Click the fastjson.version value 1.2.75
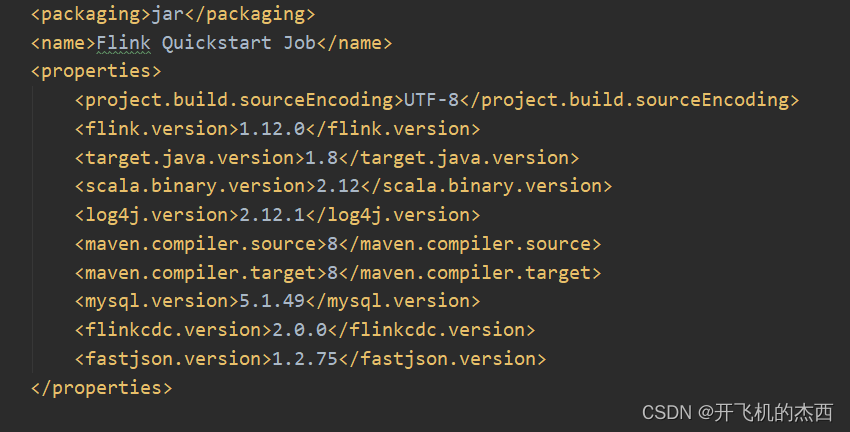The width and height of the screenshot is (850, 432). click(x=305, y=359)
